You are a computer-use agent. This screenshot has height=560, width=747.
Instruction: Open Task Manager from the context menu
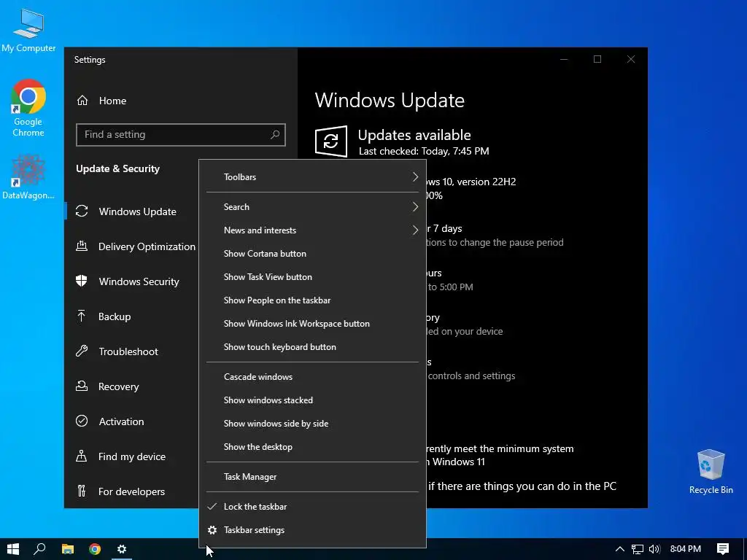312,477
